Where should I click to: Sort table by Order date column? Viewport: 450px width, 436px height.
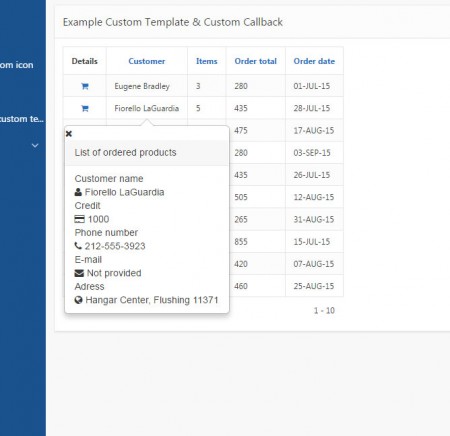(x=314, y=61)
